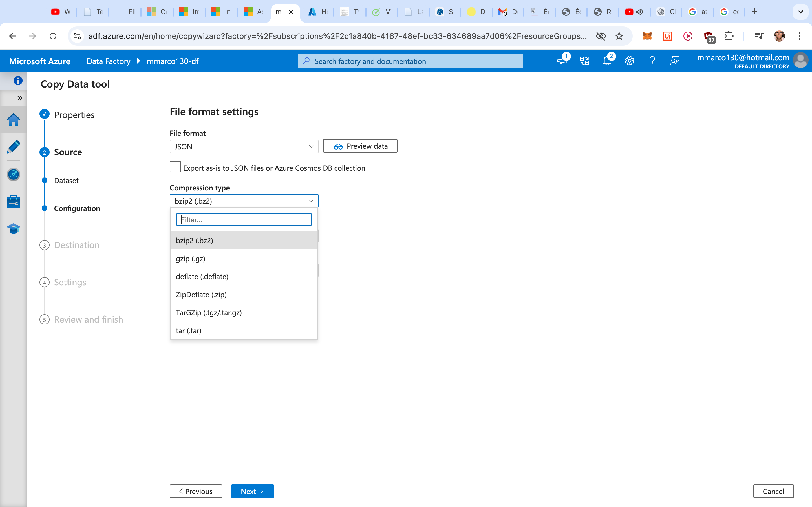812x507 pixels.
Task: Collapse the left sidebar with double chevron
Action: pos(20,98)
